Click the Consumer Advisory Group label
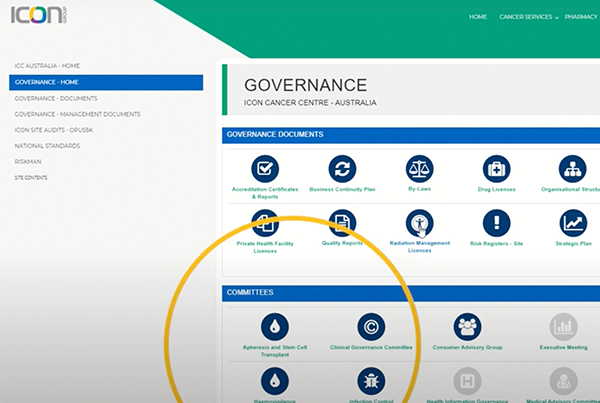 coord(467,347)
